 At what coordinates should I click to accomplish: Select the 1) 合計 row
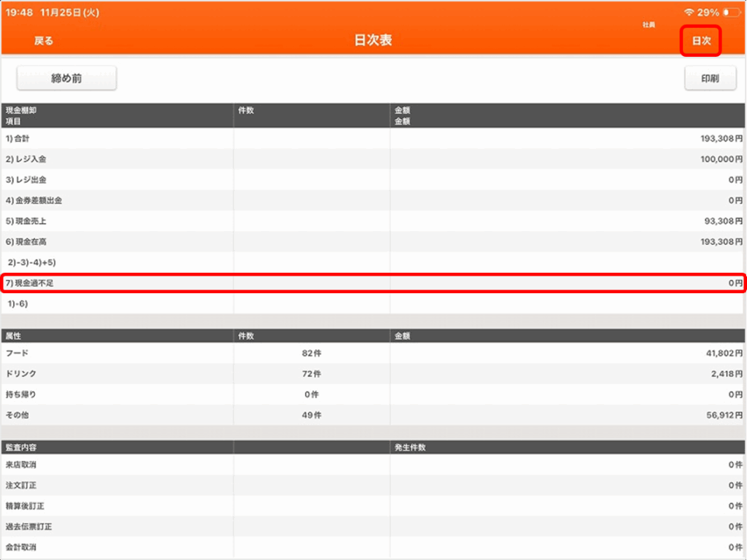[x=373, y=139]
